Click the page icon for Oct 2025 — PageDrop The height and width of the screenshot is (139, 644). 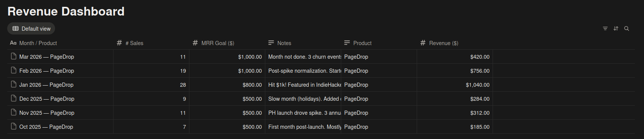tap(14, 127)
